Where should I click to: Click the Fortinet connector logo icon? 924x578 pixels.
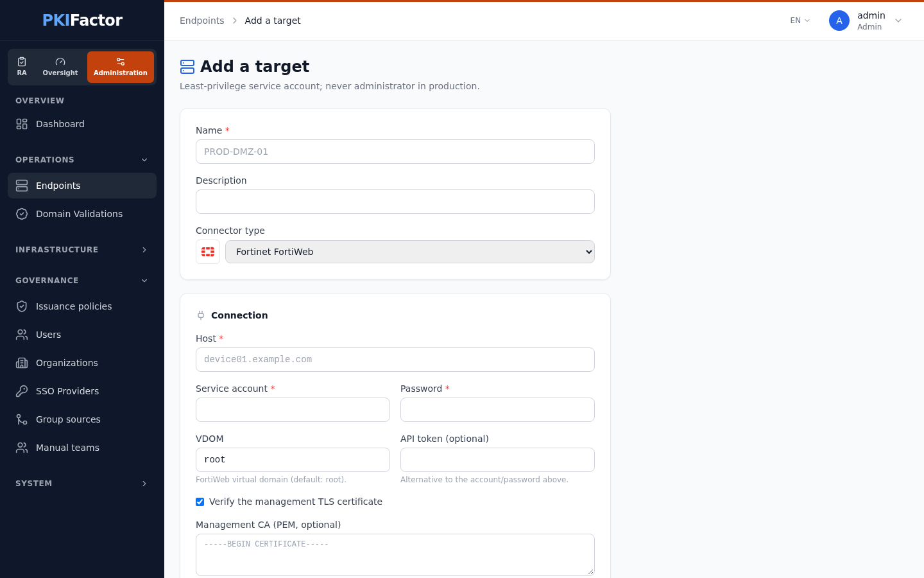pyautogui.click(x=208, y=252)
